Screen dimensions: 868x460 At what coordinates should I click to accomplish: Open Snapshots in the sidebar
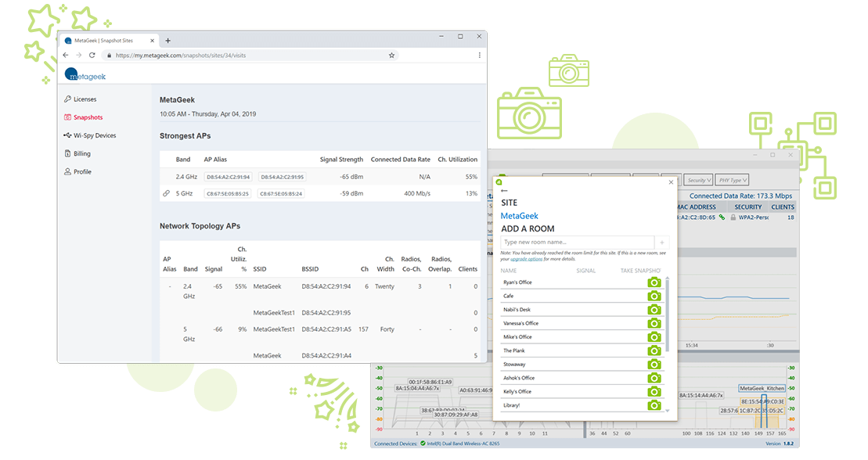pyautogui.click(x=84, y=117)
